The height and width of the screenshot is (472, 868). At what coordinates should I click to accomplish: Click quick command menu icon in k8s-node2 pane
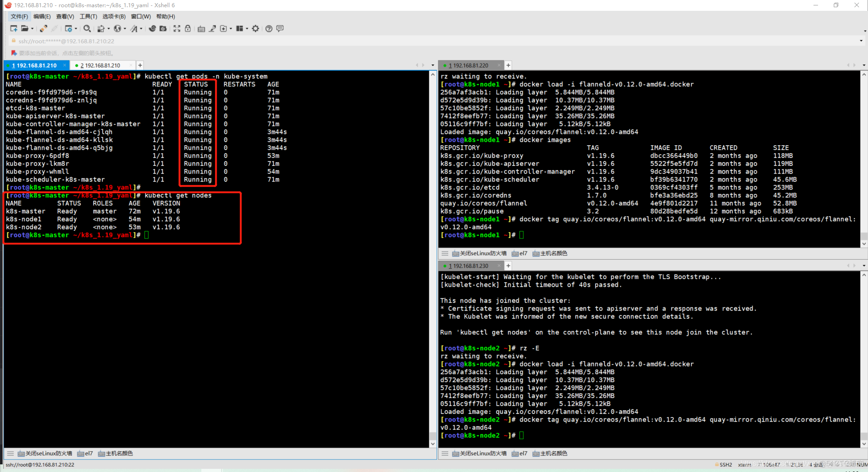(445, 454)
